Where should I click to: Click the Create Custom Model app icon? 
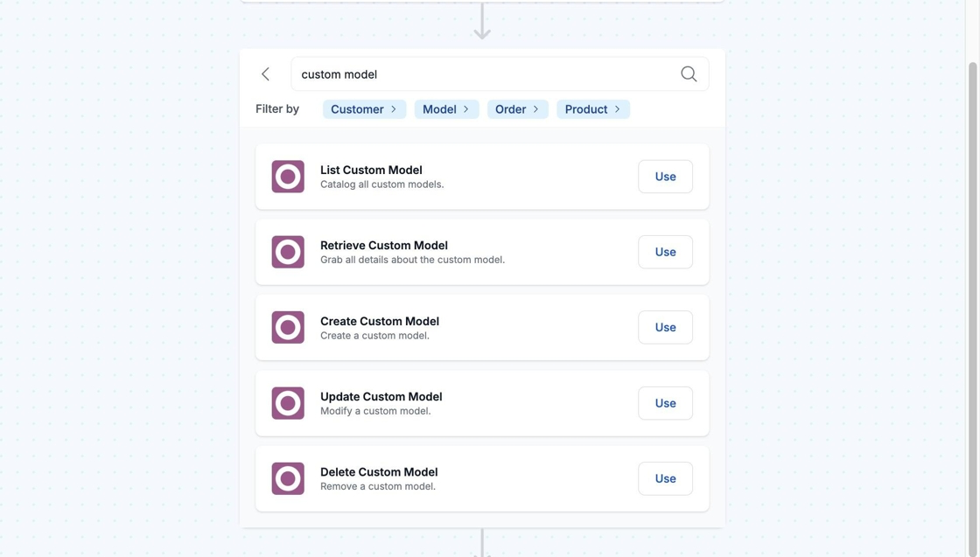click(288, 327)
